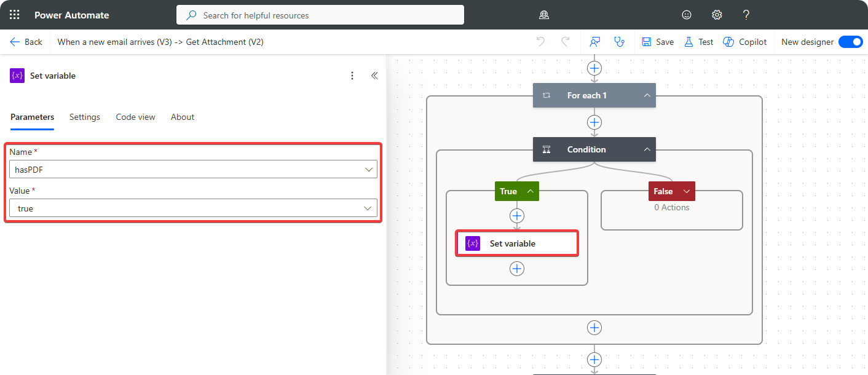The width and height of the screenshot is (868, 375).
Task: Click the flow checker stethoscope icon
Action: coord(619,42)
